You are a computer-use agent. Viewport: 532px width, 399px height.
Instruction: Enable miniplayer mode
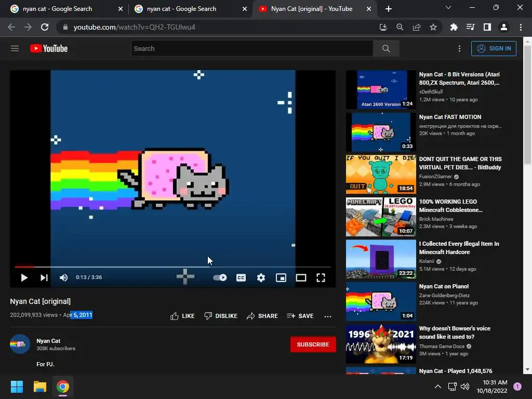(x=281, y=277)
